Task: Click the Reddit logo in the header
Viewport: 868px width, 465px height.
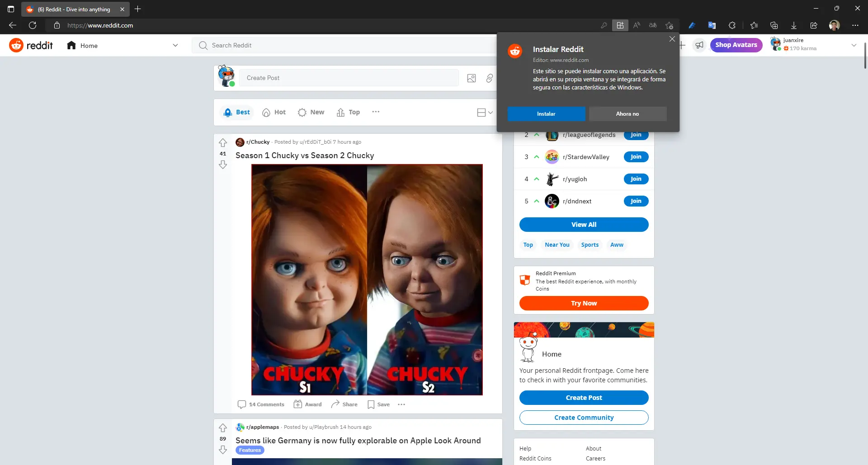Action: (31, 45)
